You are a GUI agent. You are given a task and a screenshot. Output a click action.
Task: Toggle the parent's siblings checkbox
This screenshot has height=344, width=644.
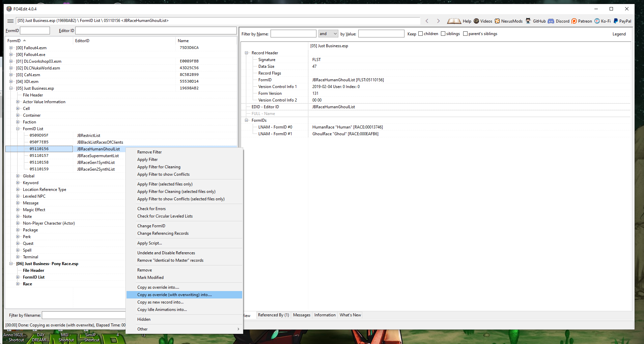465,34
